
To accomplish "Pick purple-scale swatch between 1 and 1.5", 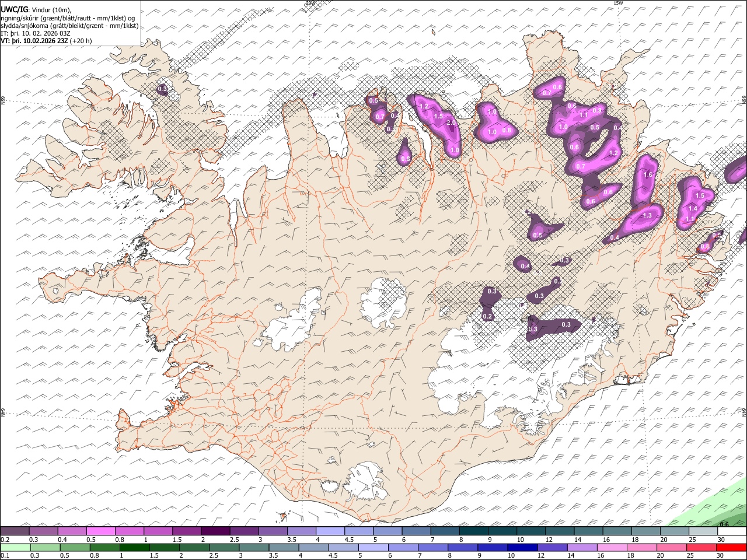I will (158, 531).
